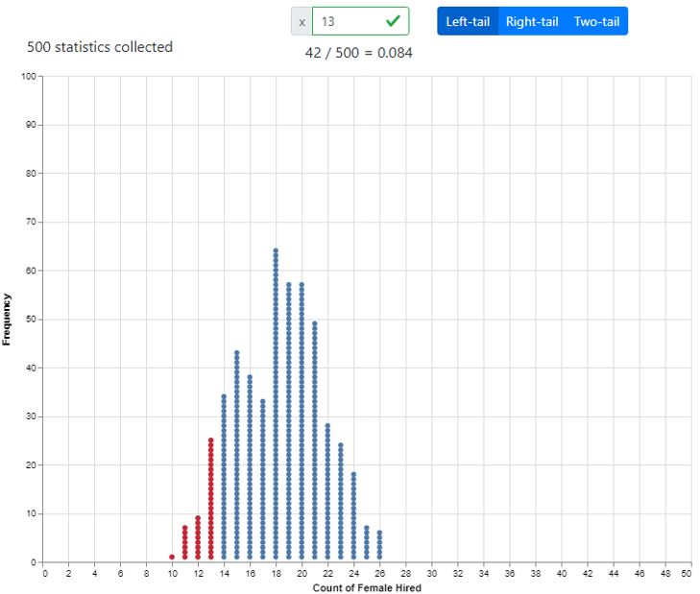Click the x comparison toggle beside input
Viewport: 700px width, 594px height.
(x=302, y=21)
